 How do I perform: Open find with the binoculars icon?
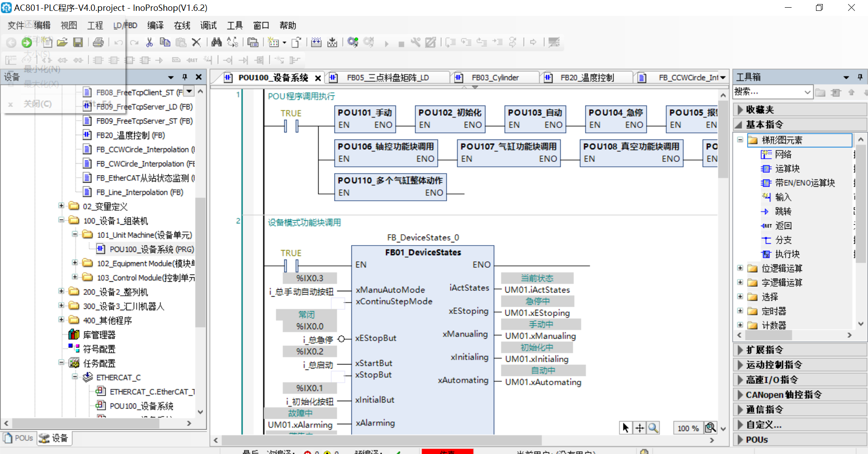[217, 43]
